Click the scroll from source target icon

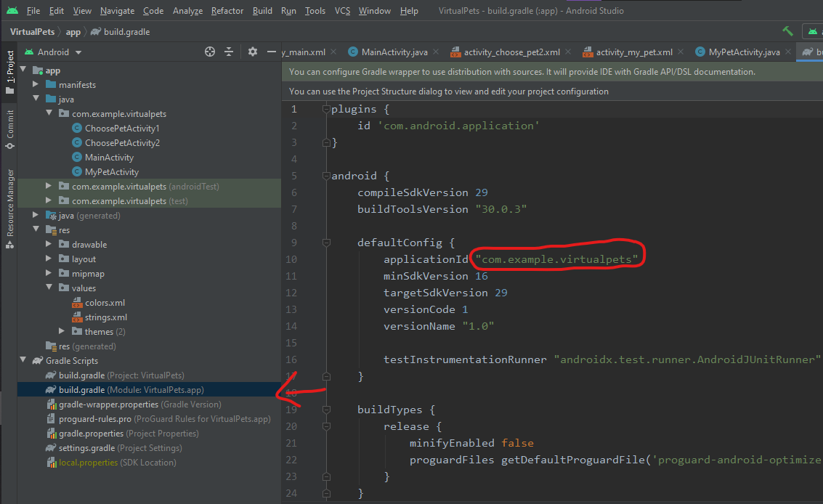210,52
